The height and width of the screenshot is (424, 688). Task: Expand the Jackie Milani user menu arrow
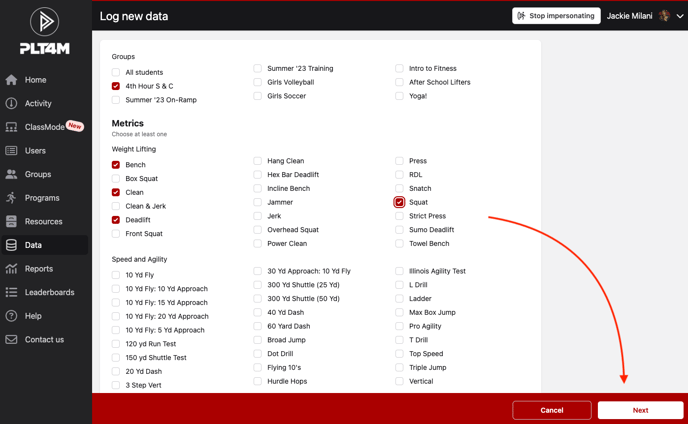(680, 16)
